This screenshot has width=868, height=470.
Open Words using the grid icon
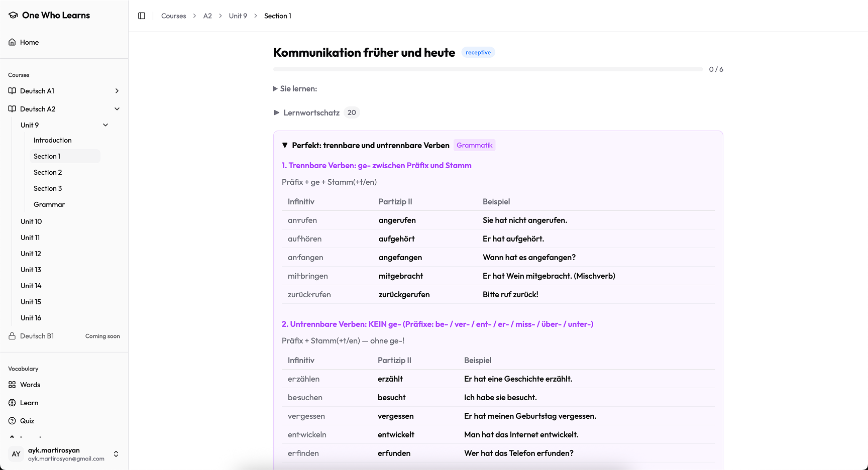click(12, 385)
